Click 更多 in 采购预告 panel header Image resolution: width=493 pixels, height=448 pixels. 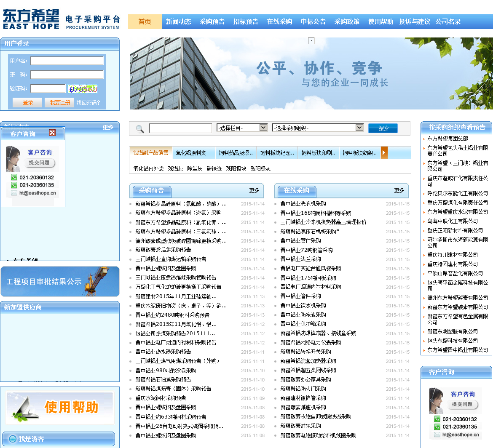(x=254, y=190)
